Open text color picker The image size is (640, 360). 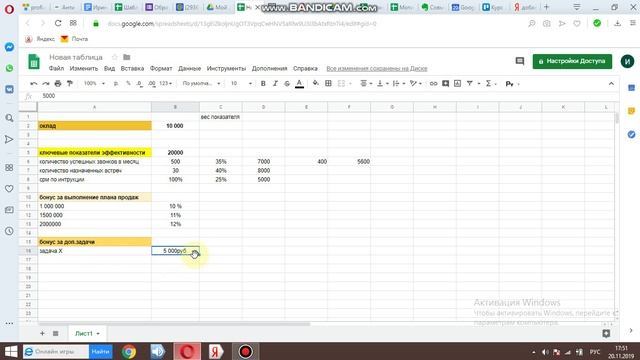(x=299, y=84)
